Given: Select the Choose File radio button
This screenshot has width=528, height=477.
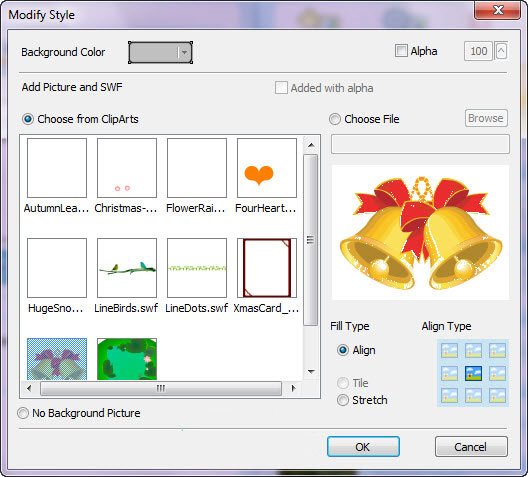Looking at the screenshot, I should pyautogui.click(x=335, y=119).
